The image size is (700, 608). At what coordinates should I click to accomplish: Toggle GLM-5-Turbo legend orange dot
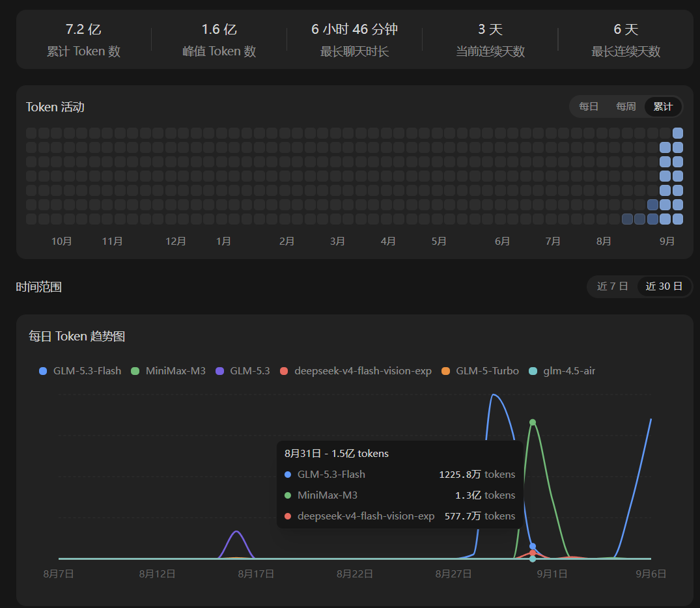(445, 371)
